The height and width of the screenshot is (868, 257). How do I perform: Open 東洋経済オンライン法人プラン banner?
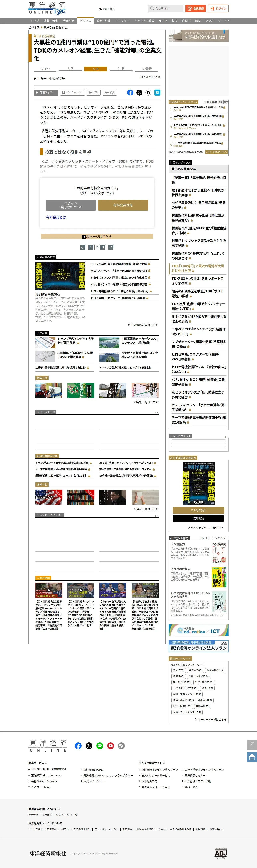point(199,646)
